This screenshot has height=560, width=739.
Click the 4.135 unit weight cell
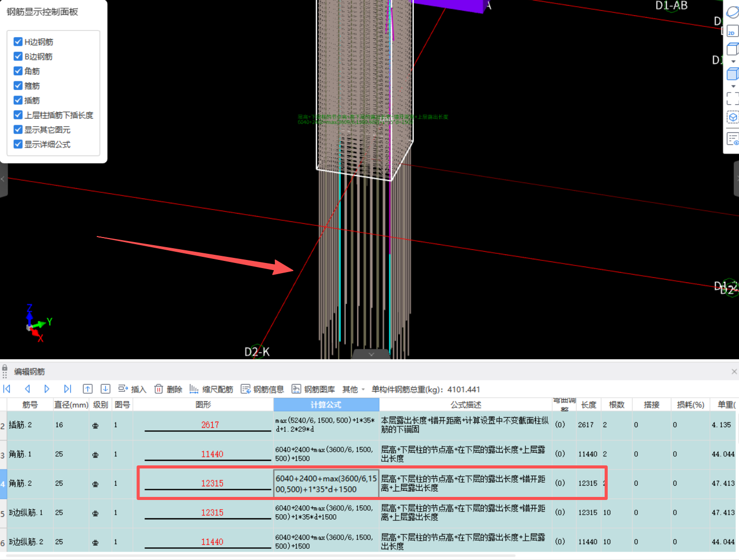(x=721, y=425)
